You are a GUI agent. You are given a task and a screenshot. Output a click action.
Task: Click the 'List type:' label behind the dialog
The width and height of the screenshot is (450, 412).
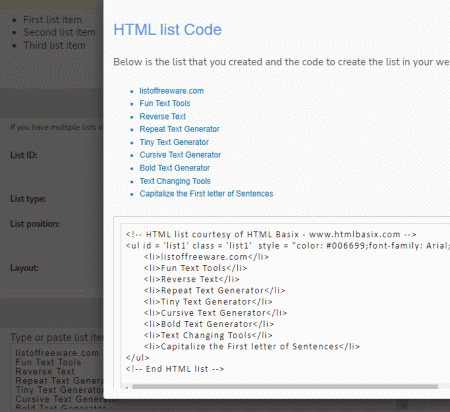click(x=28, y=199)
